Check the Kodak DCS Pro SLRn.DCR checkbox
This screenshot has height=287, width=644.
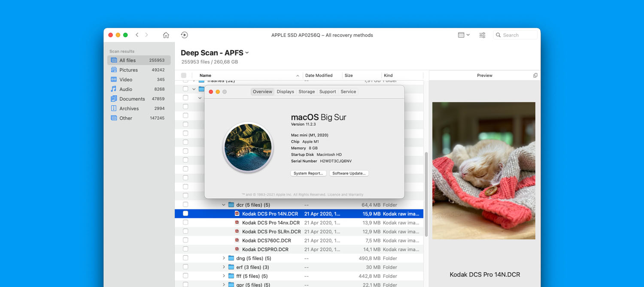point(185,232)
